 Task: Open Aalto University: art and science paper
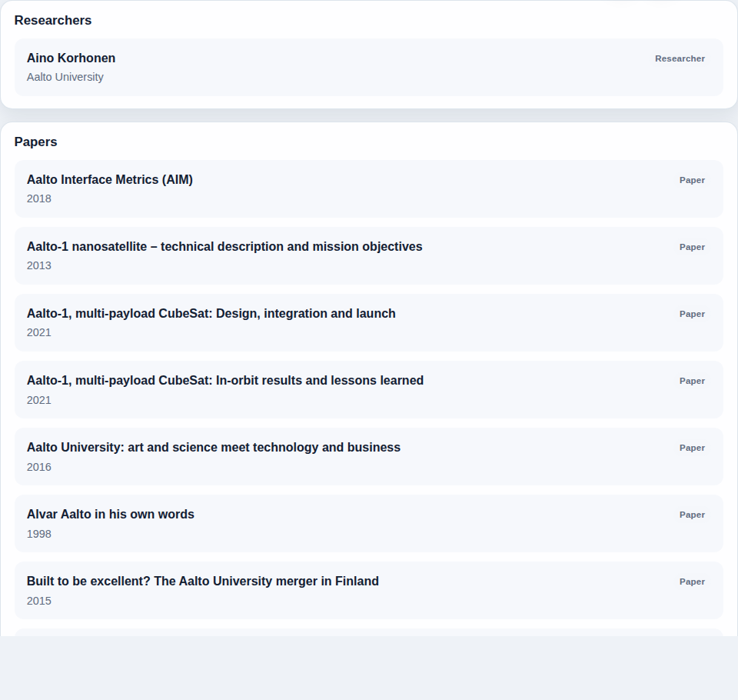(368, 456)
